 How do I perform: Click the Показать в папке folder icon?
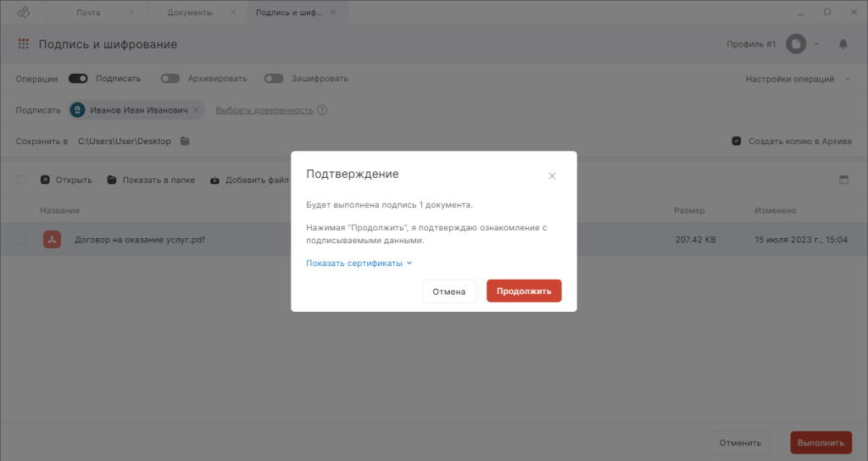[x=112, y=180]
